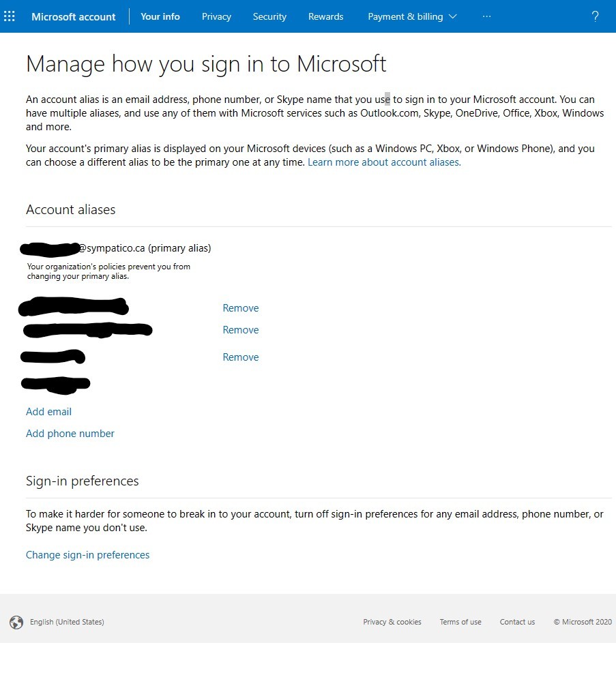
Task: Open the Your info menu item
Action: pos(160,16)
